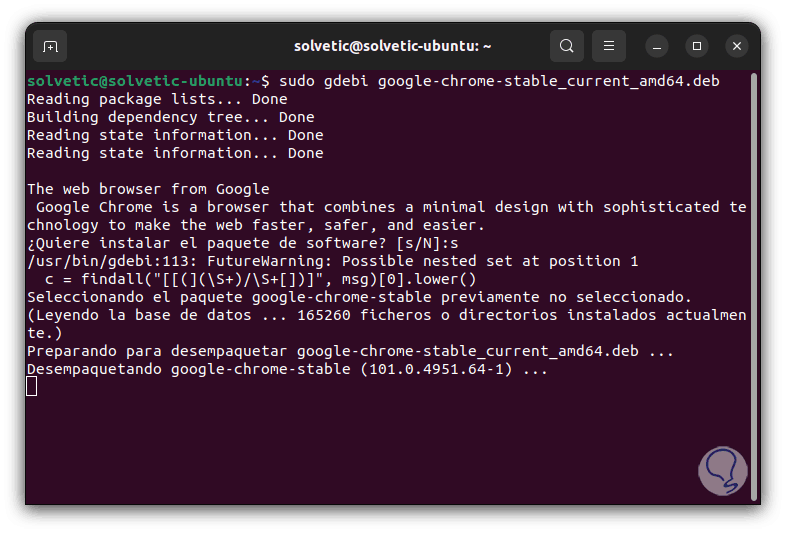The image size is (786, 533).
Task: Click the green solvetic@solvetic-ubuntu prompt text
Action: [x=135, y=81]
